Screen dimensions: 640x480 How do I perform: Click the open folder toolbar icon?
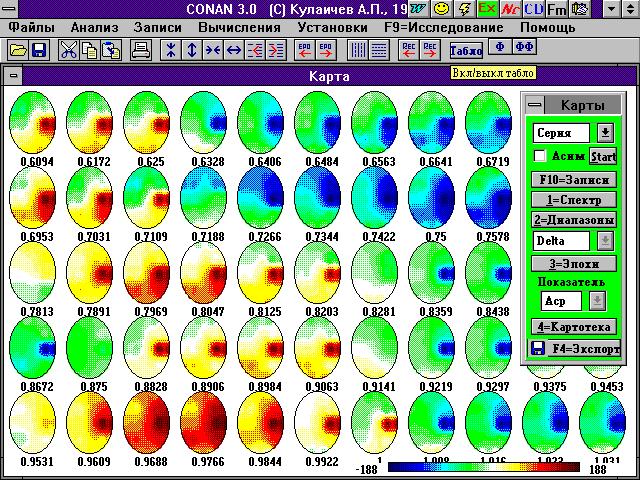click(x=19, y=49)
